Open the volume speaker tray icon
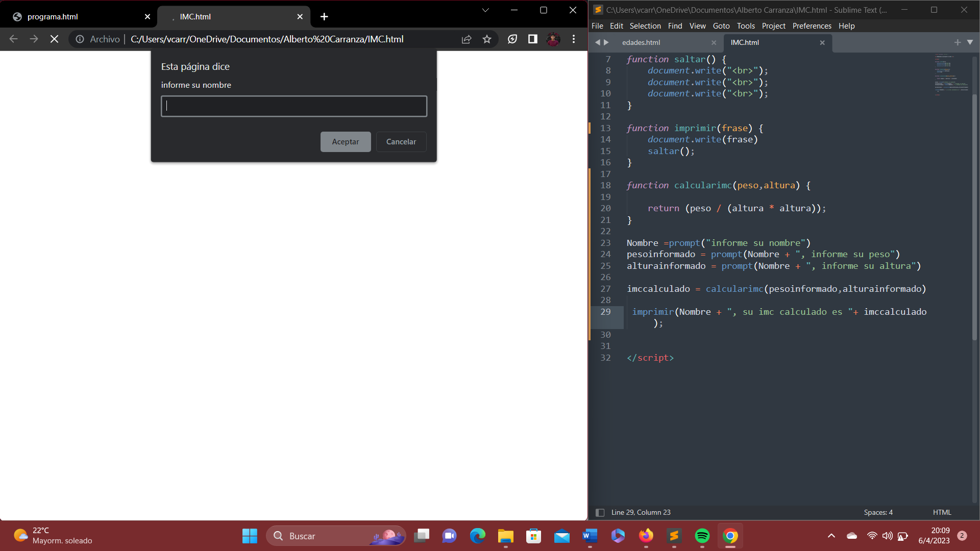The height and width of the screenshot is (551, 980). coord(888,536)
